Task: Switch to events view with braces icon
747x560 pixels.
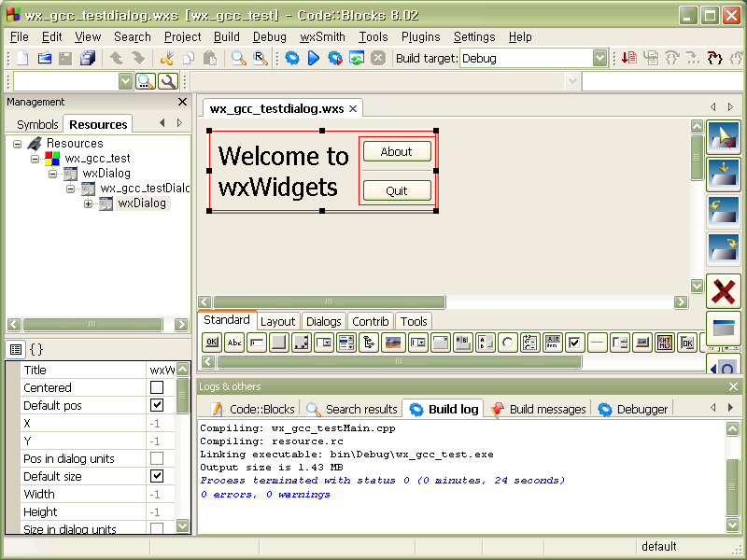Action: click(x=36, y=349)
